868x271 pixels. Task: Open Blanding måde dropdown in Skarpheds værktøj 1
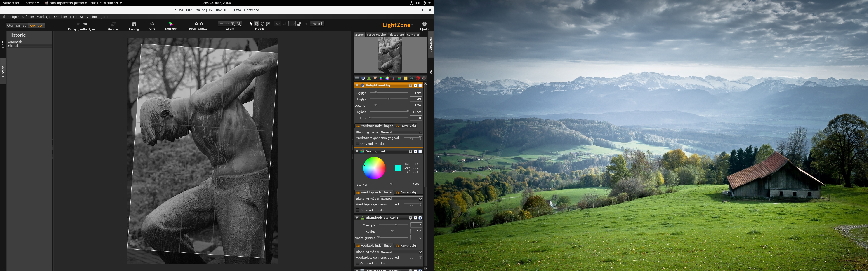401,252
